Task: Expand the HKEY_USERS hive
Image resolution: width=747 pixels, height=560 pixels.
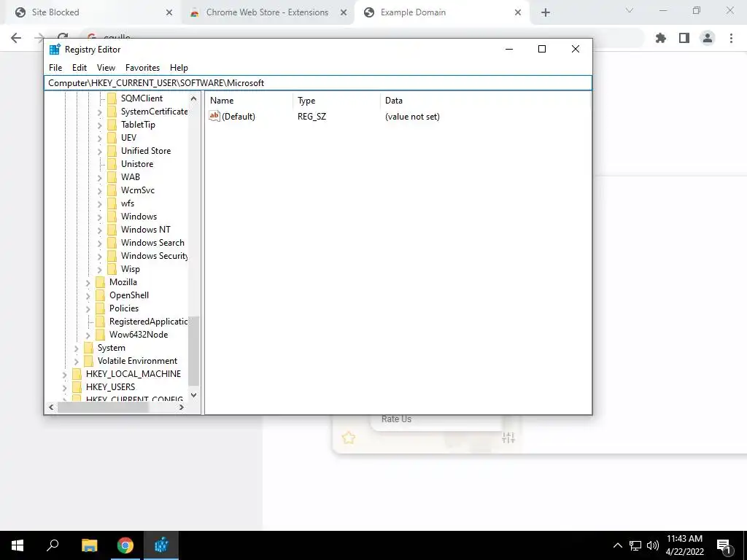Action: [64, 388]
